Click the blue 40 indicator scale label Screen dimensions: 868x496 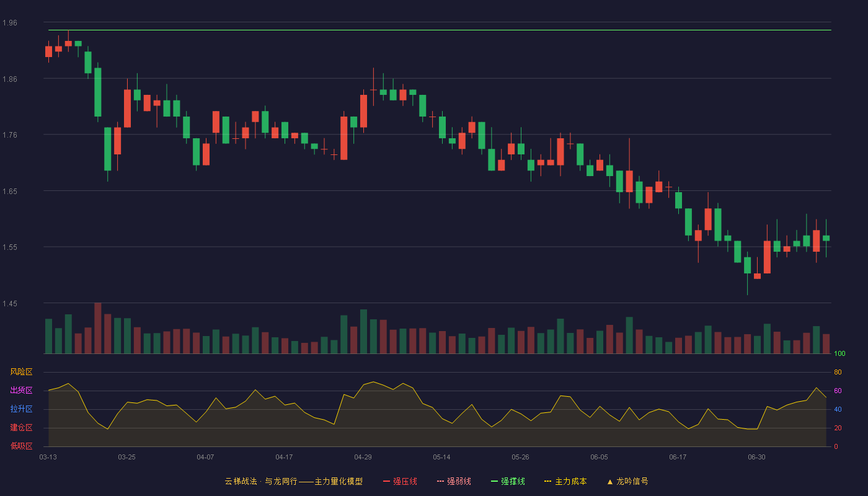pyautogui.click(x=838, y=409)
